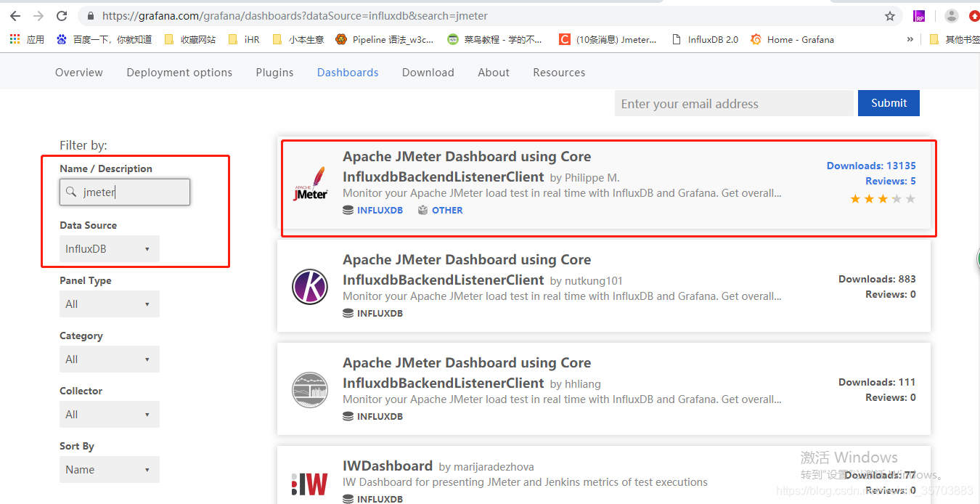The image size is (980, 504).
Task: Click the purple K logo of nutkung101 dashboard
Action: click(x=310, y=286)
